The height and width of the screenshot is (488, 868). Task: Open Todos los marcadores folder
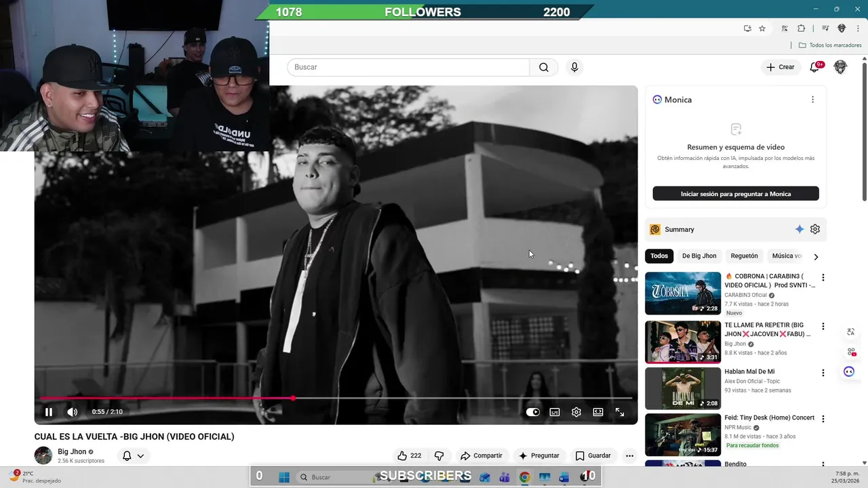click(x=830, y=45)
